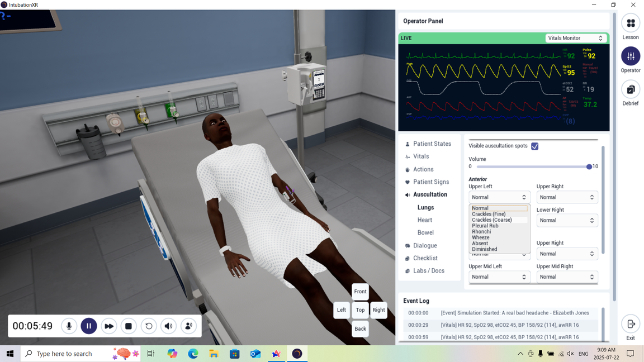This screenshot has height=362, width=644.
Task: Open Task View on taskbar
Action: click(151, 354)
